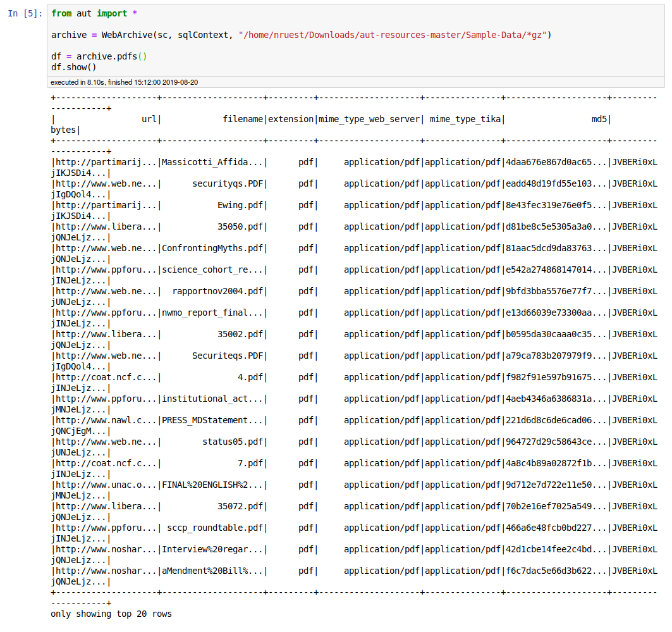Click filename 'Interview%20regar...'
The height and width of the screenshot is (632, 672).
pos(212,549)
